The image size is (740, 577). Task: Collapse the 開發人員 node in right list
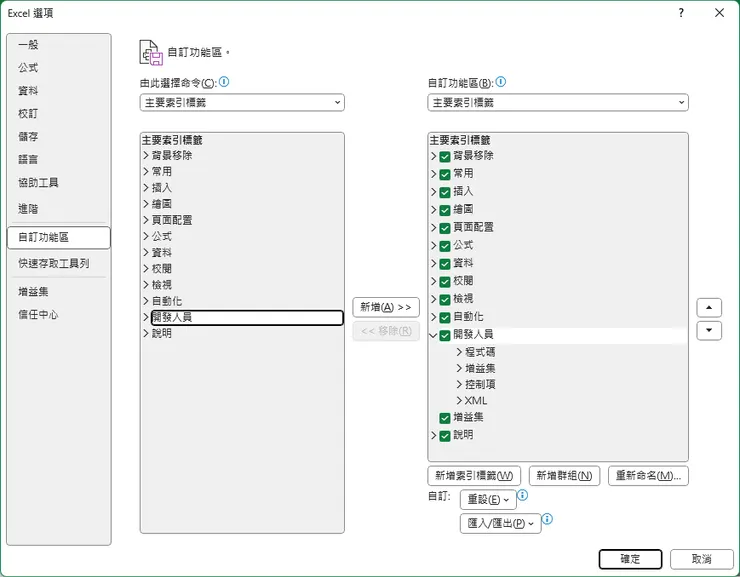pos(433,335)
